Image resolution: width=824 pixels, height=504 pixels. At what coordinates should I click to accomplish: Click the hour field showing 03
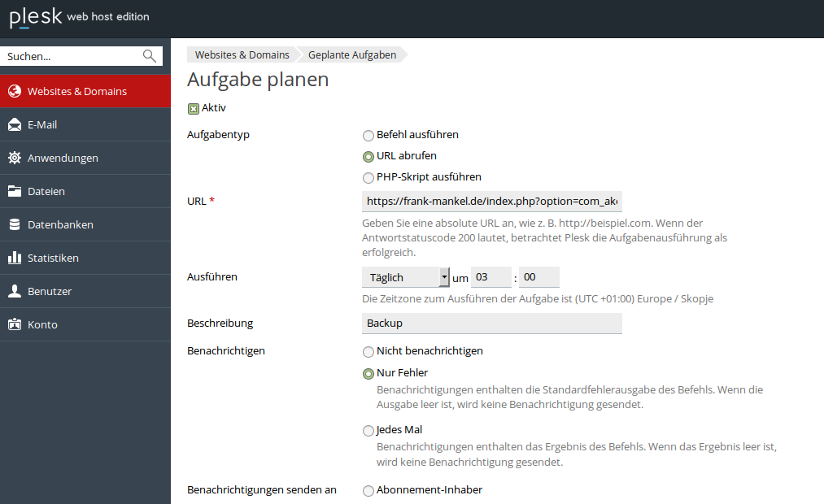click(x=490, y=276)
